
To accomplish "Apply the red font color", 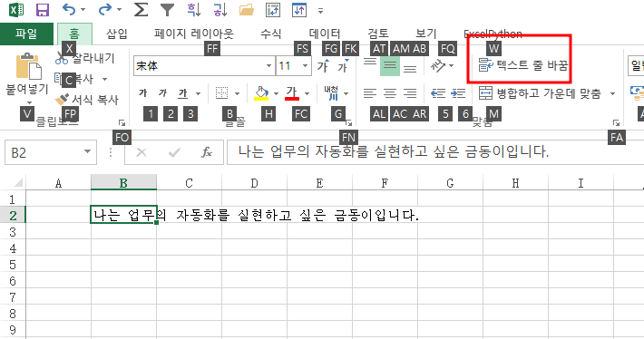I will click(292, 93).
